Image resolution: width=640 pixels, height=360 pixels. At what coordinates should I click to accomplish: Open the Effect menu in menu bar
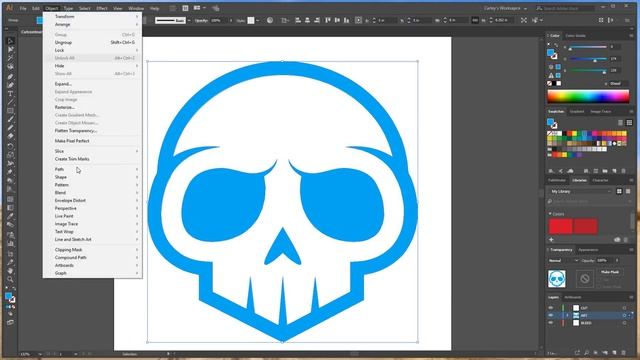click(102, 8)
